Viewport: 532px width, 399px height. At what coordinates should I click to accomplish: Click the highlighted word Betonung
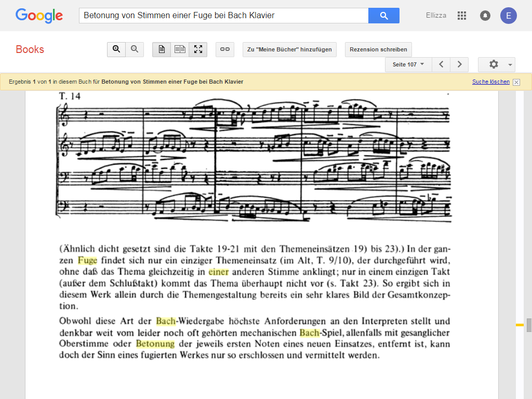click(x=155, y=344)
